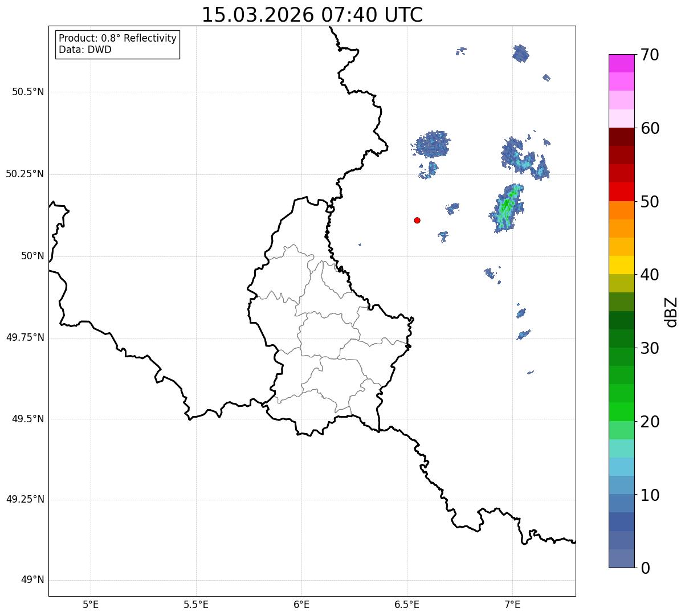
Task: Click the longitude label '6.5°E'
Action: click(407, 604)
